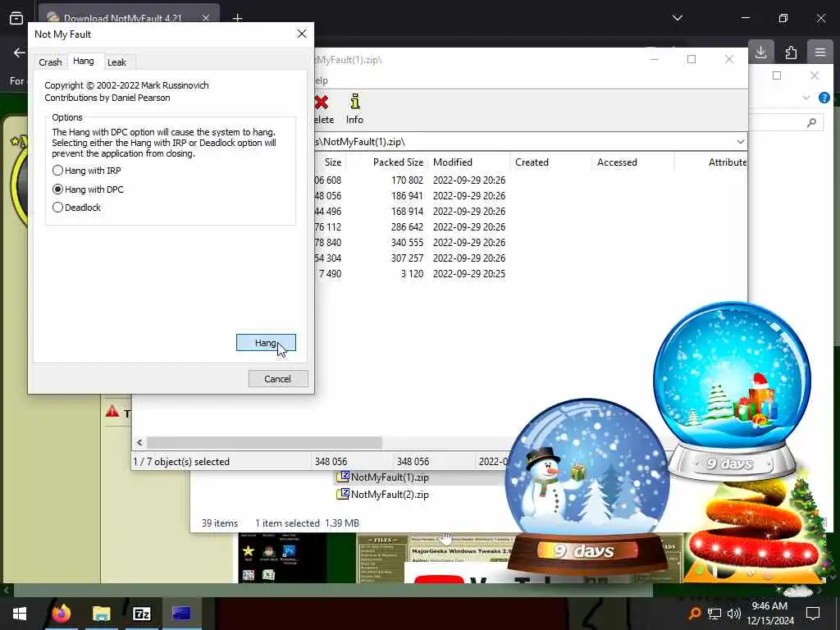Screen dimensions: 840x630
Task: Click the Size column header
Action: coord(332,162)
